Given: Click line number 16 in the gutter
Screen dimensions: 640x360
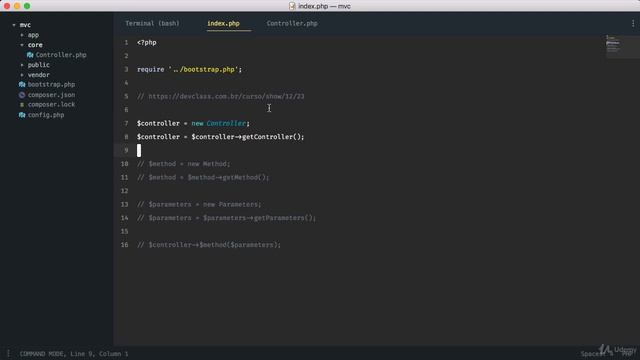Looking at the screenshot, I should [x=124, y=245].
